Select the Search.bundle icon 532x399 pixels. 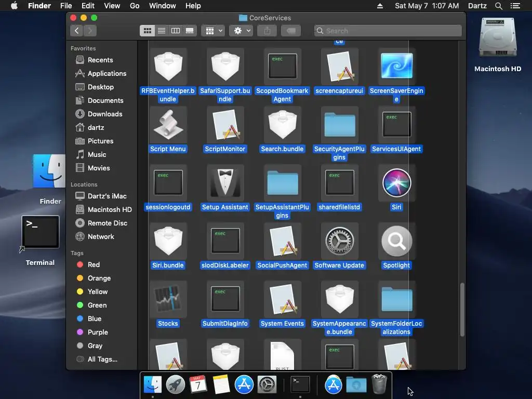(x=282, y=125)
